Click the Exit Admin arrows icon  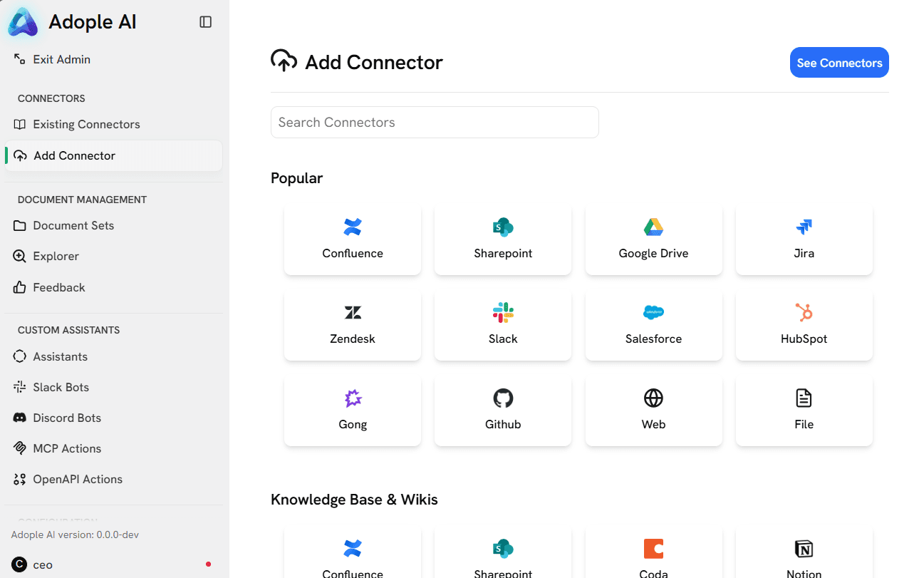click(x=20, y=59)
